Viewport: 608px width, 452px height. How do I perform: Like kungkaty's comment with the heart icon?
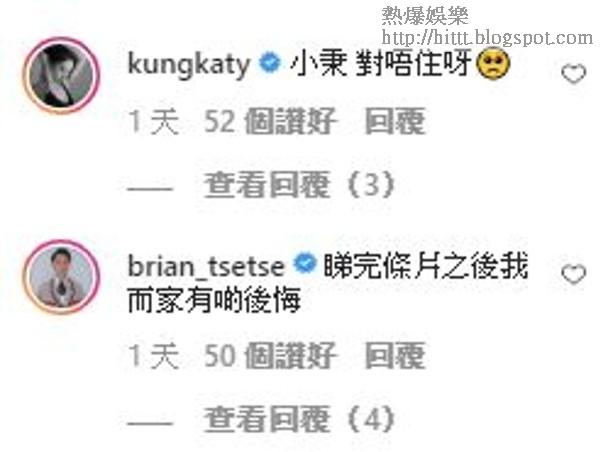click(573, 74)
